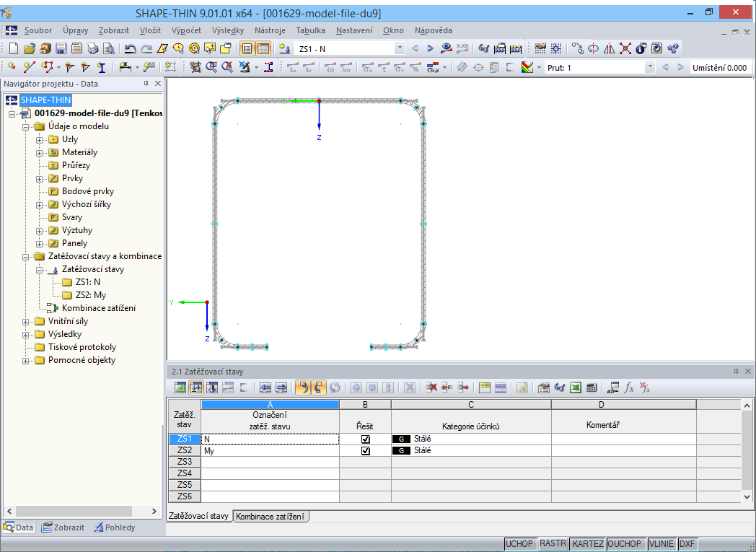Click the fx formula icon in table toolbar

629,387
